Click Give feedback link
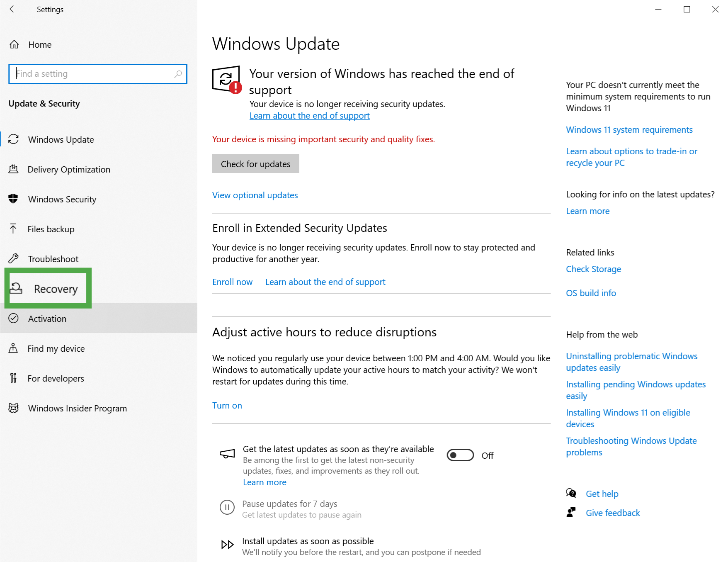 pyautogui.click(x=613, y=513)
